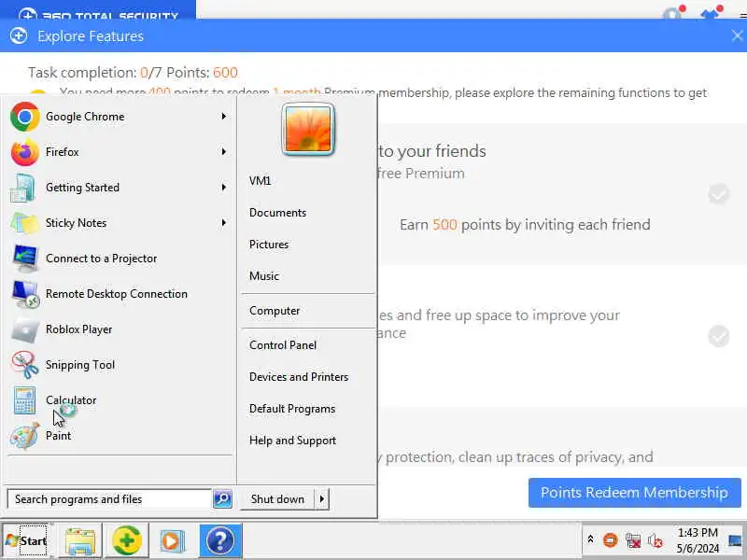Open Windows Media Player taskbar icon
The image size is (747, 560).
click(x=172, y=541)
